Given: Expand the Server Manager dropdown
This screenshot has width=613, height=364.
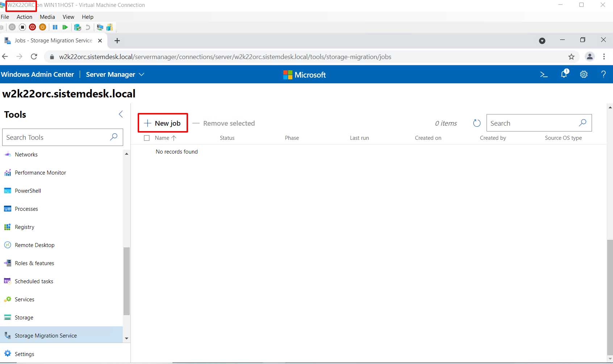Looking at the screenshot, I should coord(115,74).
